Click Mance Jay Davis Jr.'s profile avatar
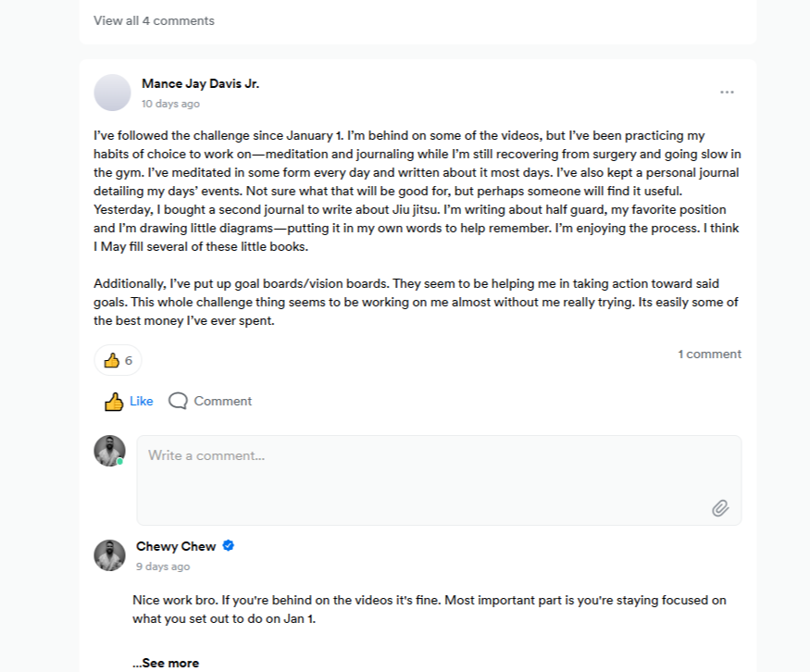Image resolution: width=810 pixels, height=672 pixels. [x=113, y=93]
